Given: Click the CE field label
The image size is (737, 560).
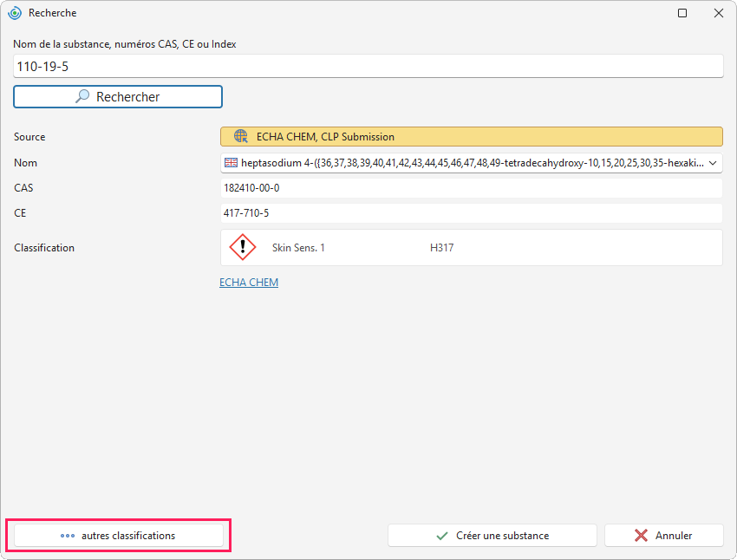Looking at the screenshot, I should point(20,213).
